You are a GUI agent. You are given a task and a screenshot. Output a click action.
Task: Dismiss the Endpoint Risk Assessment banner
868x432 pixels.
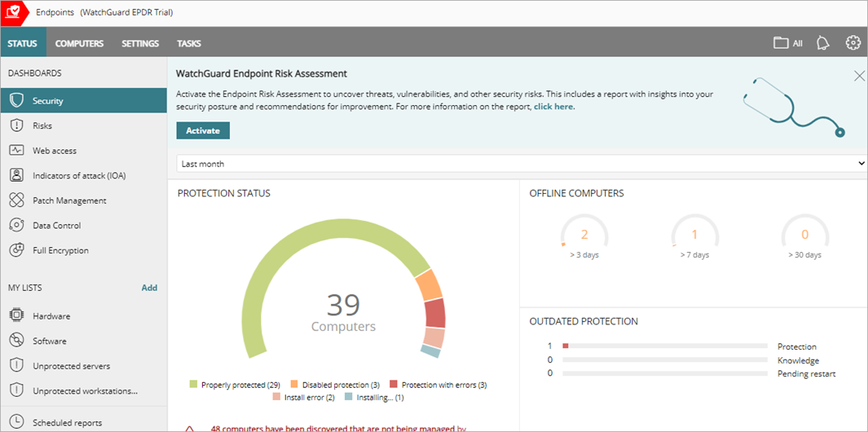[x=859, y=76]
